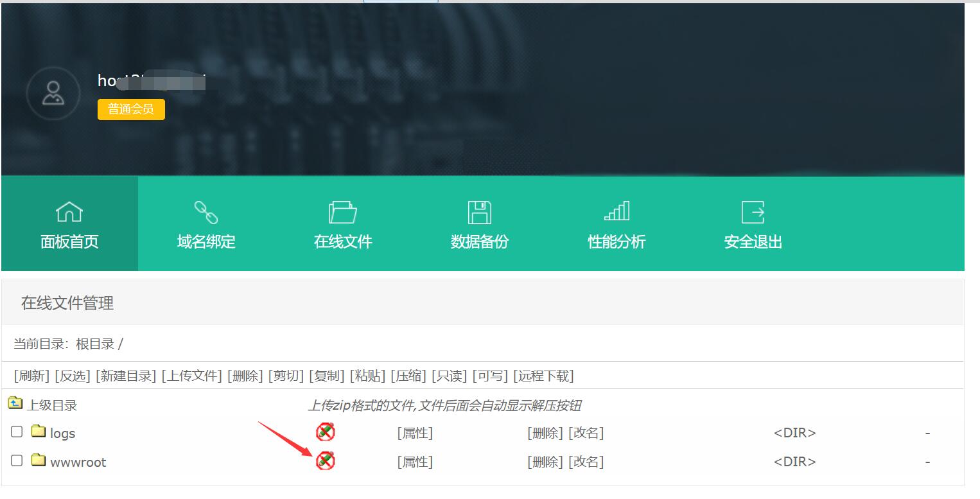Open 面板首页 home icon
The image size is (980, 499).
[69, 211]
